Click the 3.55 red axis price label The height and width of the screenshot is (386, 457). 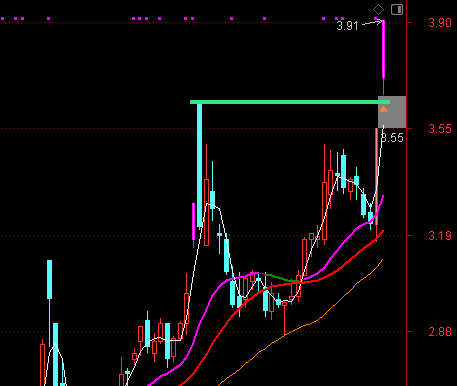(x=440, y=129)
